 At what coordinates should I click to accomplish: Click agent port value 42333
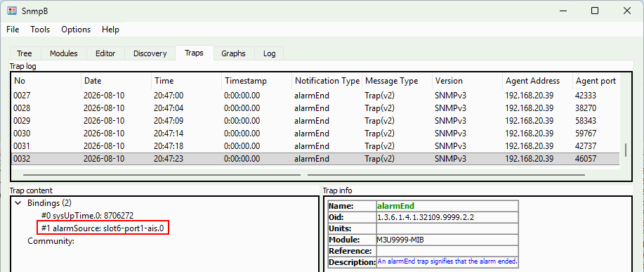[586, 96]
